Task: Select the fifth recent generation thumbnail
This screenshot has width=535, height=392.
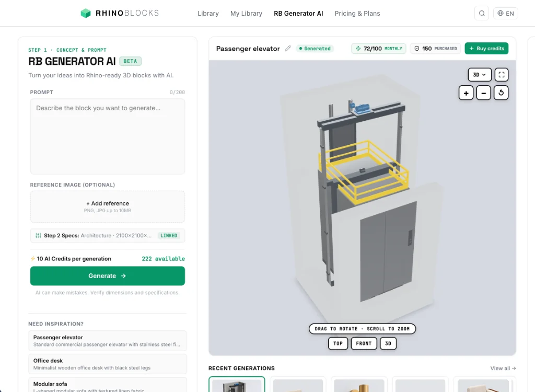Action: click(x=484, y=385)
